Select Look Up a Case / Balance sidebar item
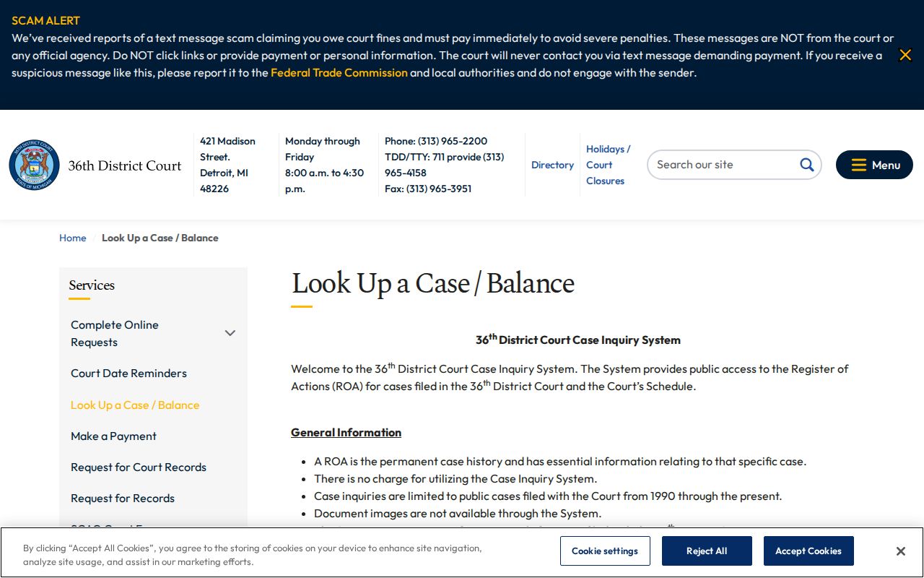The height and width of the screenshot is (578, 924). coord(135,405)
